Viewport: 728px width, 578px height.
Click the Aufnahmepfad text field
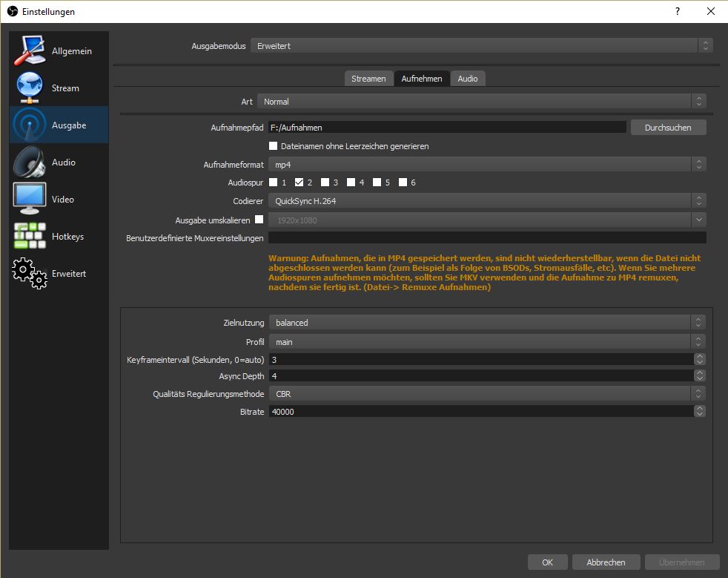(x=446, y=128)
